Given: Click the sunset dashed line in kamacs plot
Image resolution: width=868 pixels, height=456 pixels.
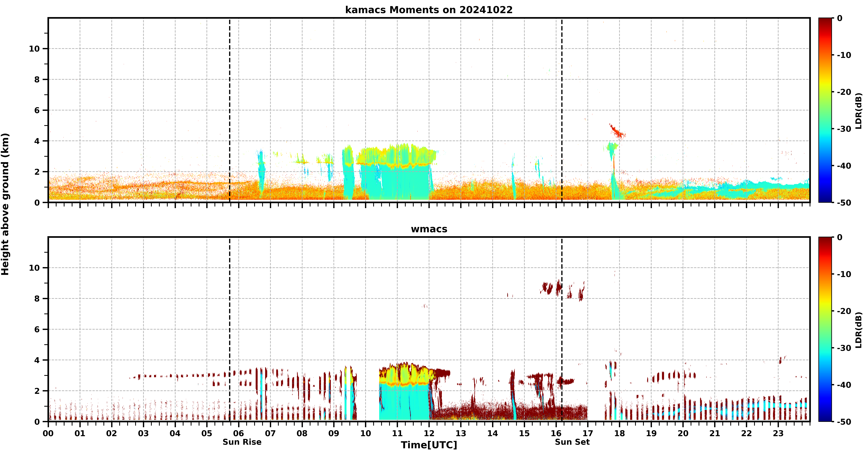Looking at the screenshot, I should tap(562, 110).
